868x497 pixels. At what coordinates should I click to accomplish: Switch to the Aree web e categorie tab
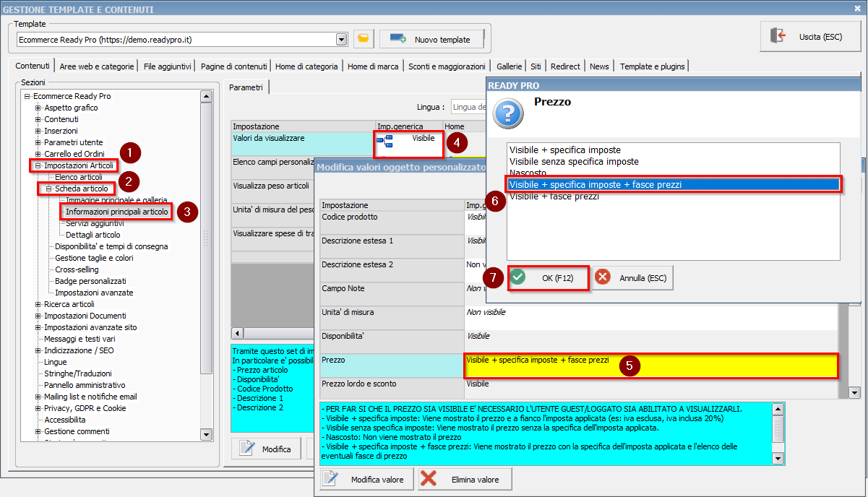tap(97, 66)
